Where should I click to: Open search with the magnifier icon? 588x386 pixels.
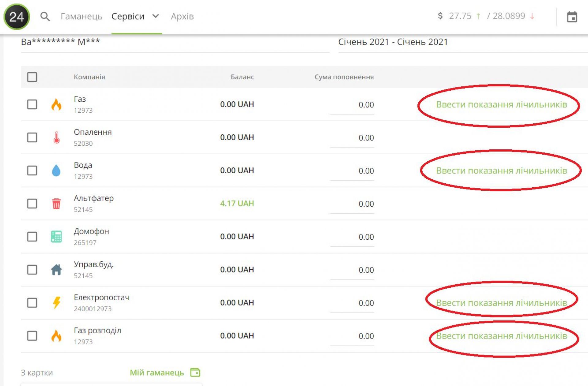45,17
